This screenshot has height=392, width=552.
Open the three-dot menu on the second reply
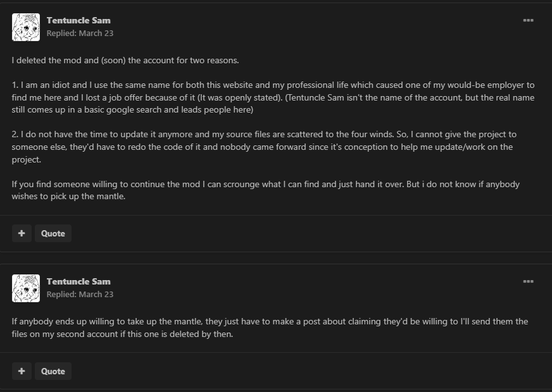tap(528, 281)
